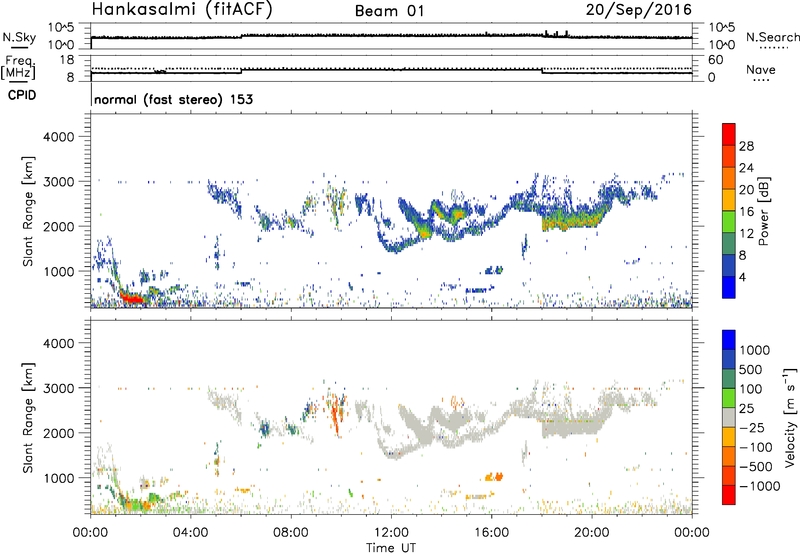Click the N.Sky legend label
This screenshot has height=554, width=800.
point(19,37)
